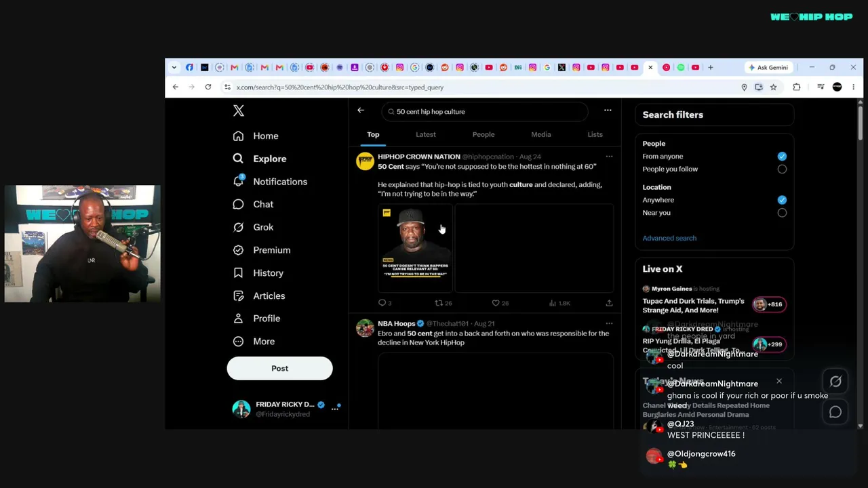Select the Anywhere location option

[782, 200]
